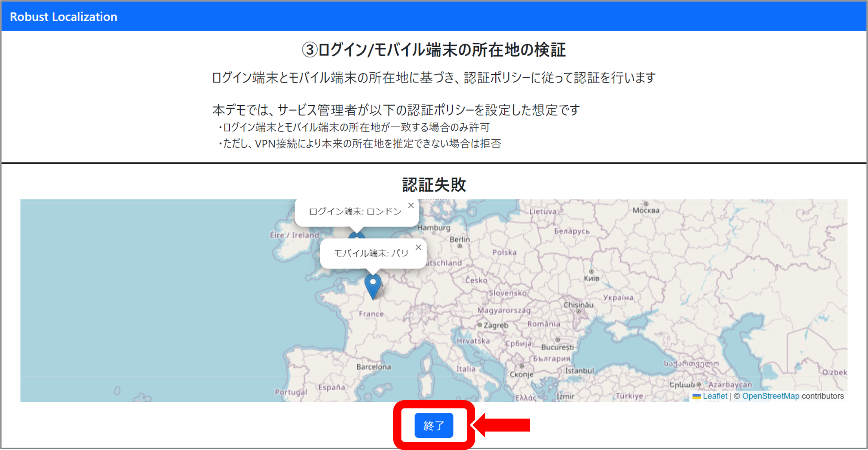Select the London location marker pin
Viewport: 868px width, 450px height.
(x=357, y=235)
